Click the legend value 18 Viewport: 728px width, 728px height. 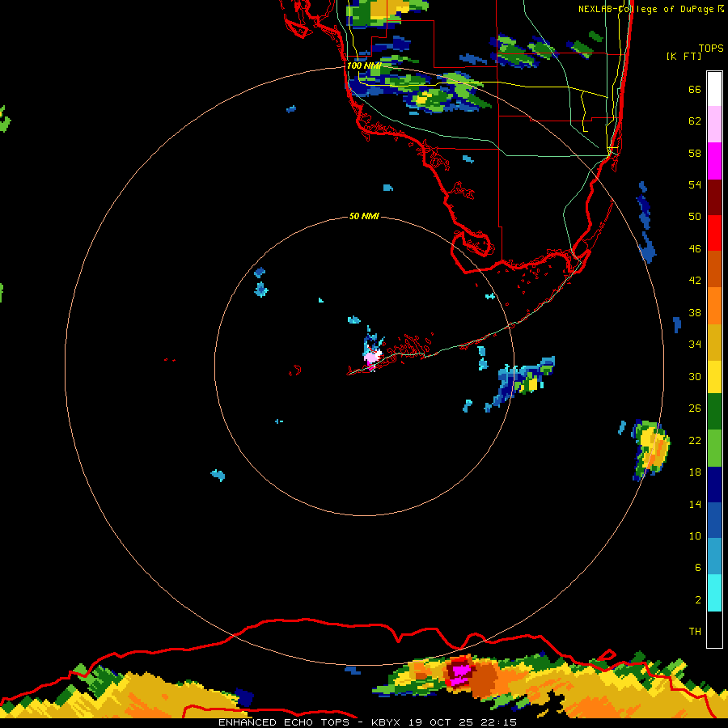(695, 472)
